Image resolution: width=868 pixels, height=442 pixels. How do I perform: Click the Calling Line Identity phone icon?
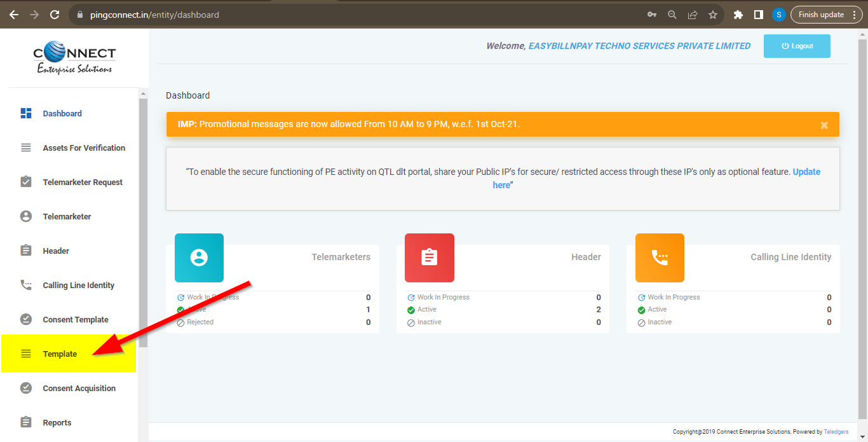pyautogui.click(x=26, y=285)
